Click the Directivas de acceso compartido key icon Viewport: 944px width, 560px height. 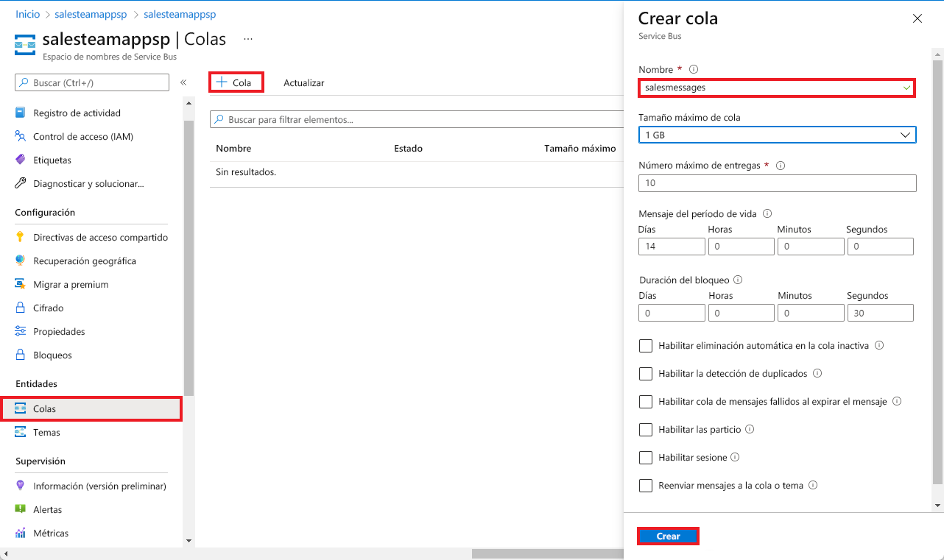point(21,237)
